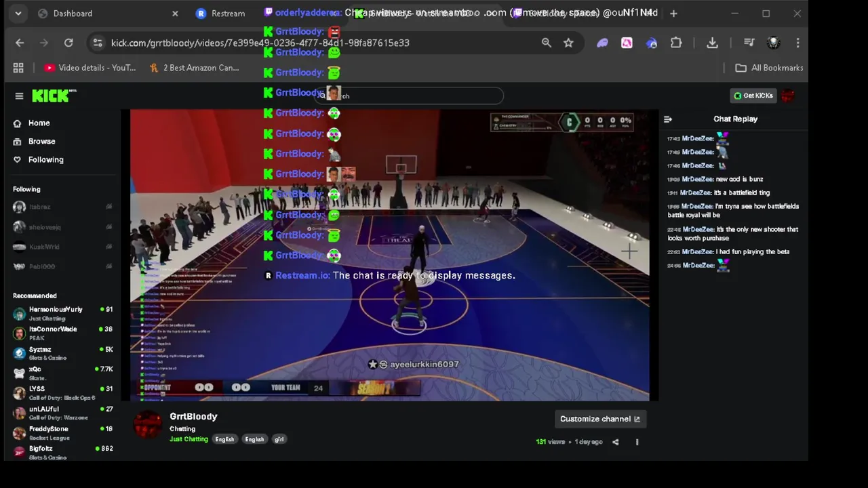Open the browser profile avatar

coord(773,43)
